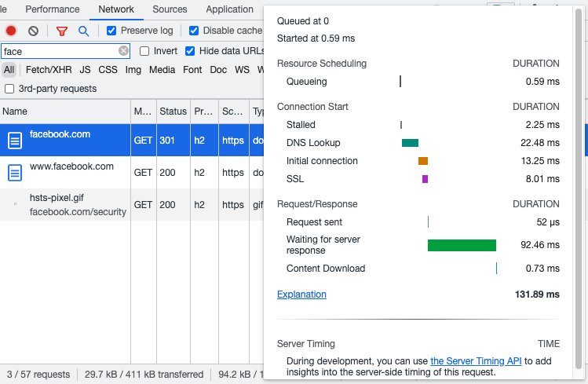Click the https scheme cell for hsts-pixel.gif
This screenshot has height=384, width=588.
point(233,205)
